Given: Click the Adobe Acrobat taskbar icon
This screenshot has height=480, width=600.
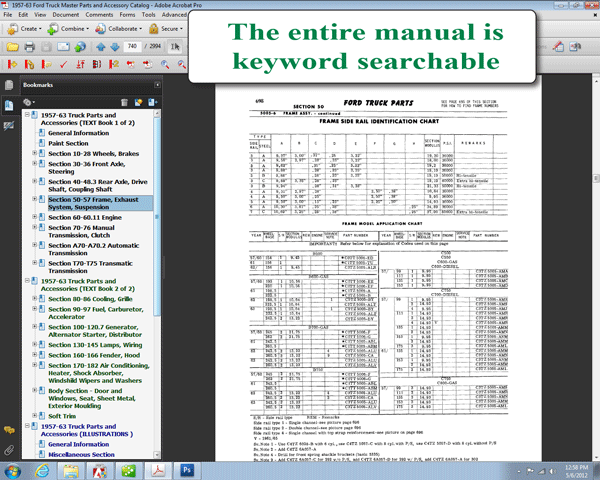Looking at the screenshot, I should coord(158,470).
